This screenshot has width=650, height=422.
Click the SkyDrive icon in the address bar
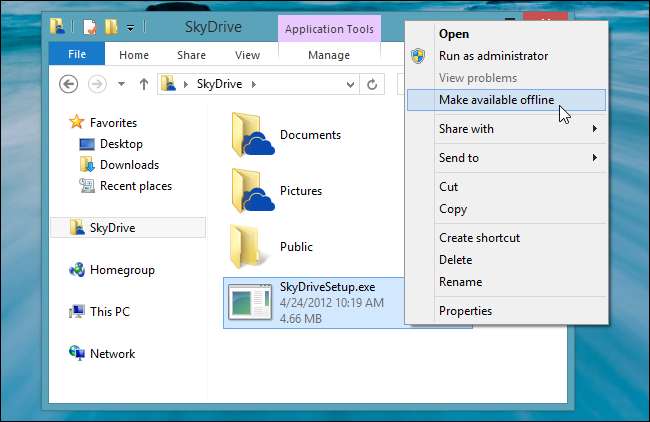pos(168,84)
